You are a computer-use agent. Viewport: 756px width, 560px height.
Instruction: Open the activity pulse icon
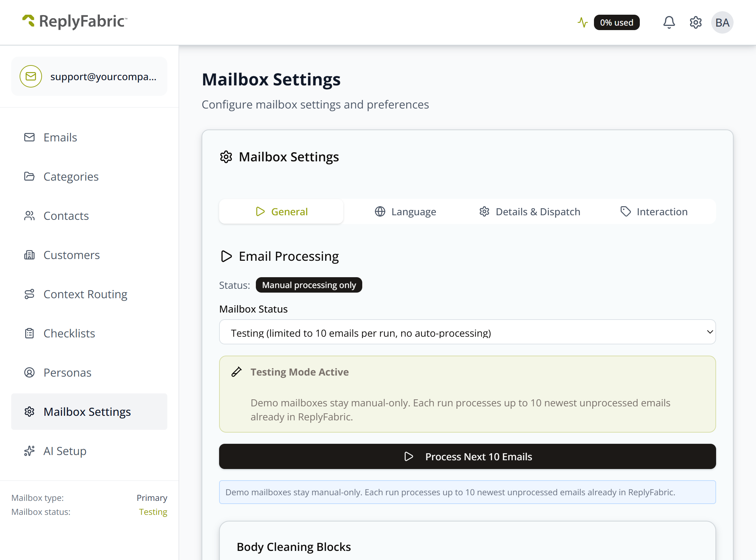(x=583, y=22)
